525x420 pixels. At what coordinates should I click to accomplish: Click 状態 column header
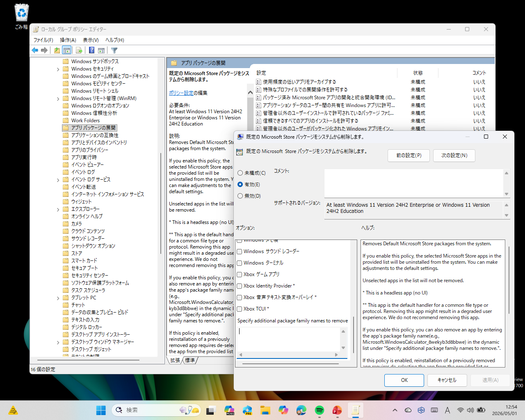(x=418, y=73)
